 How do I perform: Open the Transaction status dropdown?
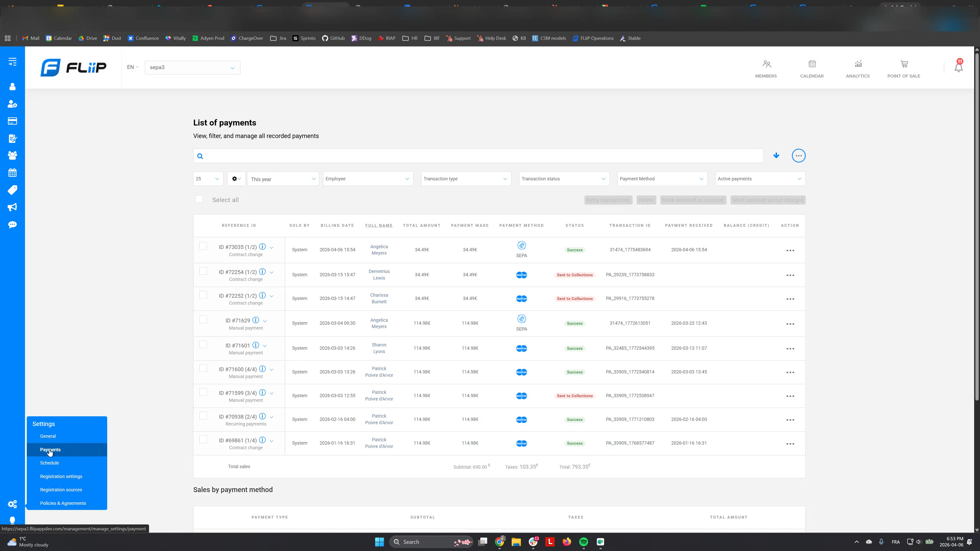(564, 179)
